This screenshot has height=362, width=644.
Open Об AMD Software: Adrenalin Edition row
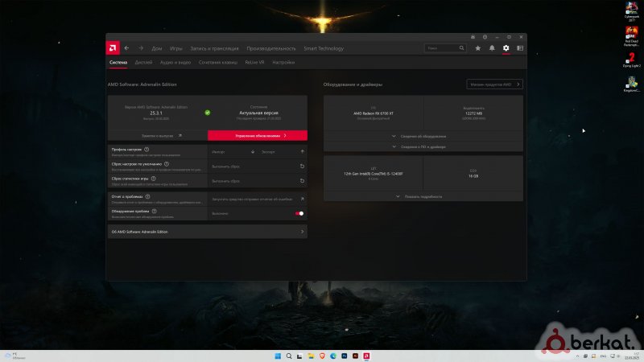coord(208,232)
